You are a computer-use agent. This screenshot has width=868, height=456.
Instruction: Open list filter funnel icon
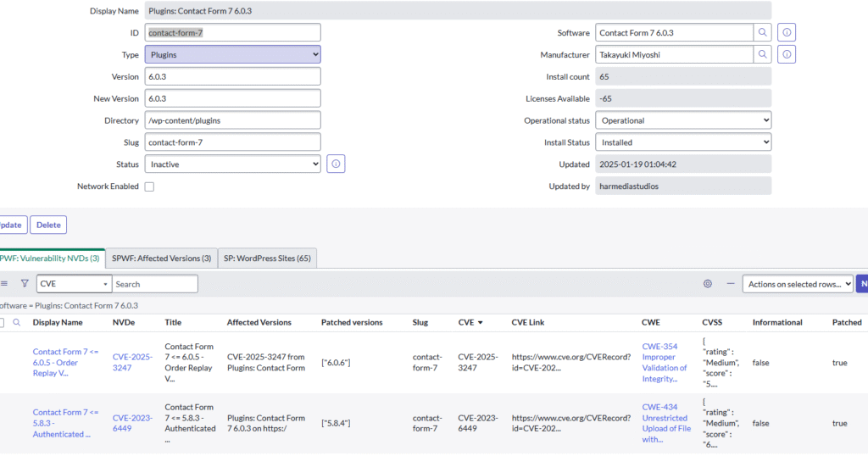click(25, 284)
